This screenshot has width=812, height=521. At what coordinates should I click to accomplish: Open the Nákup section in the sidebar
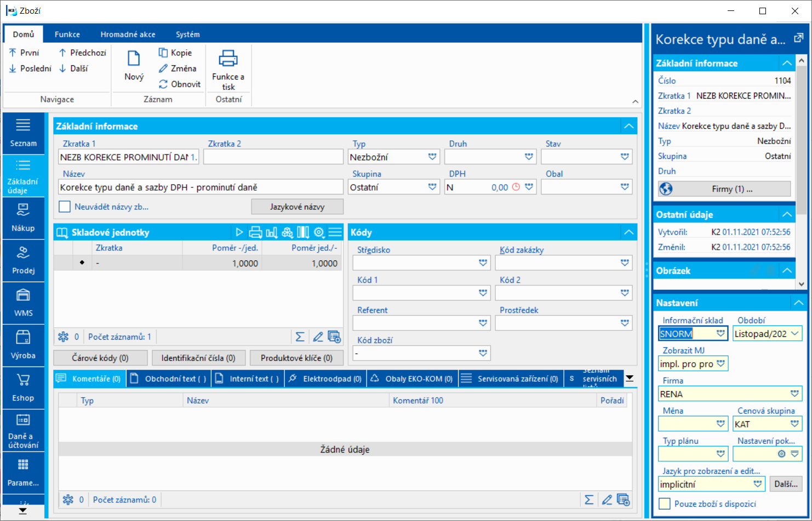pyautogui.click(x=23, y=218)
